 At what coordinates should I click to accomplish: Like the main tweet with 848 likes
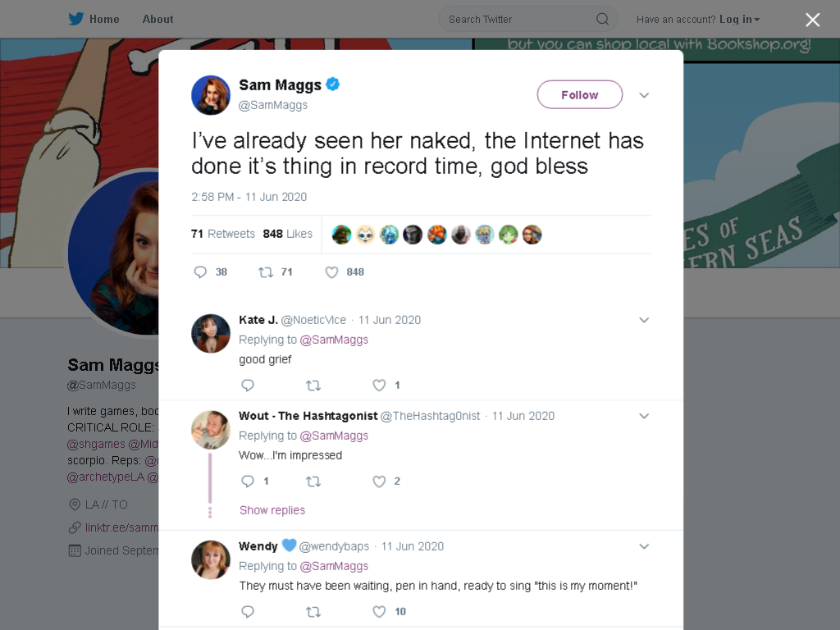coord(331,272)
